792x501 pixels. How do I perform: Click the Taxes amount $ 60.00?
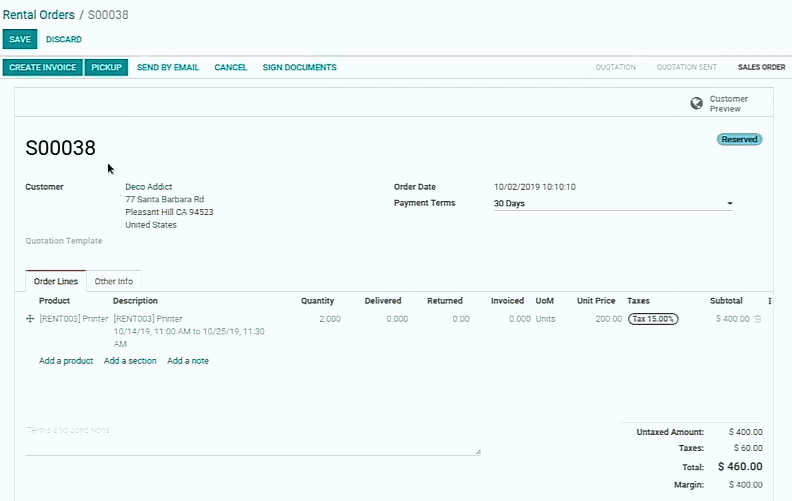point(748,448)
